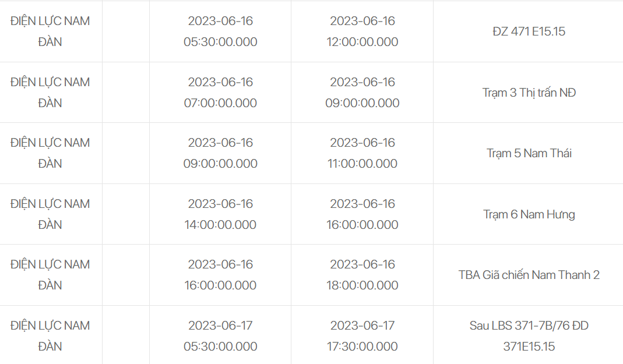Click start time in TBA Giã chiến row

point(220,275)
